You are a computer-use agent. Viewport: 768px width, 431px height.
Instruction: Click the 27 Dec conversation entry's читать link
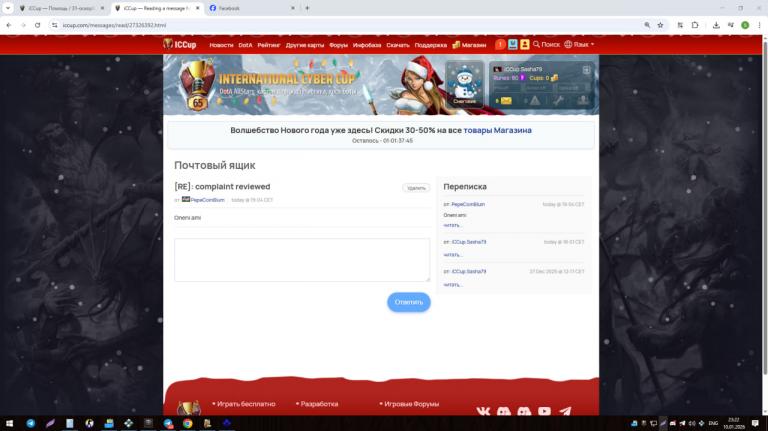(x=452, y=285)
